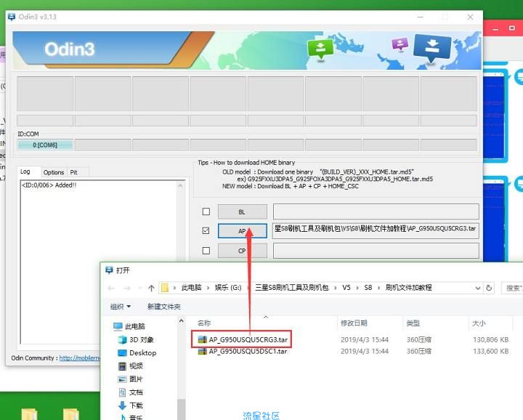Viewport: 523px width, 420px height.
Task: Open the 下载 folder in sidebar
Action: [131, 405]
